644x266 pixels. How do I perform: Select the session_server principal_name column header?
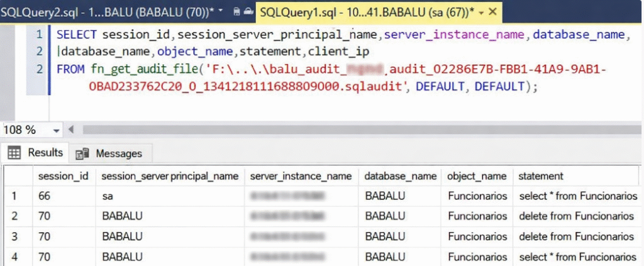pos(170,176)
